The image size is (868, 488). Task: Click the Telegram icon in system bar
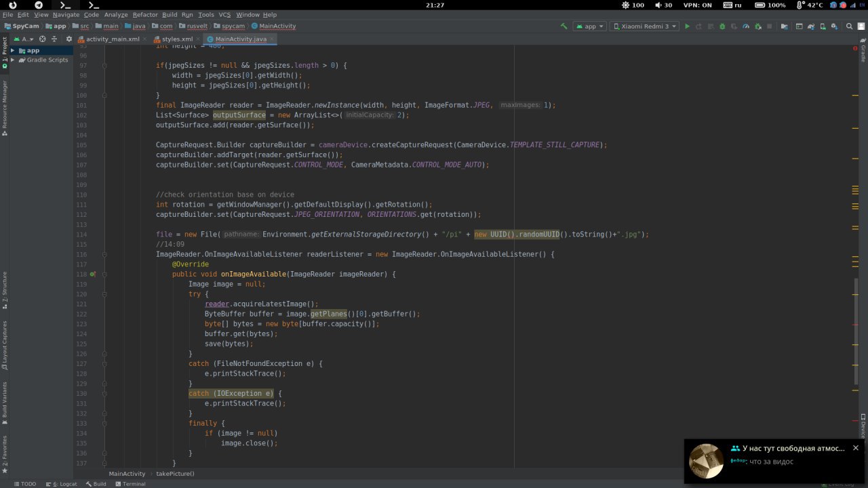click(39, 5)
